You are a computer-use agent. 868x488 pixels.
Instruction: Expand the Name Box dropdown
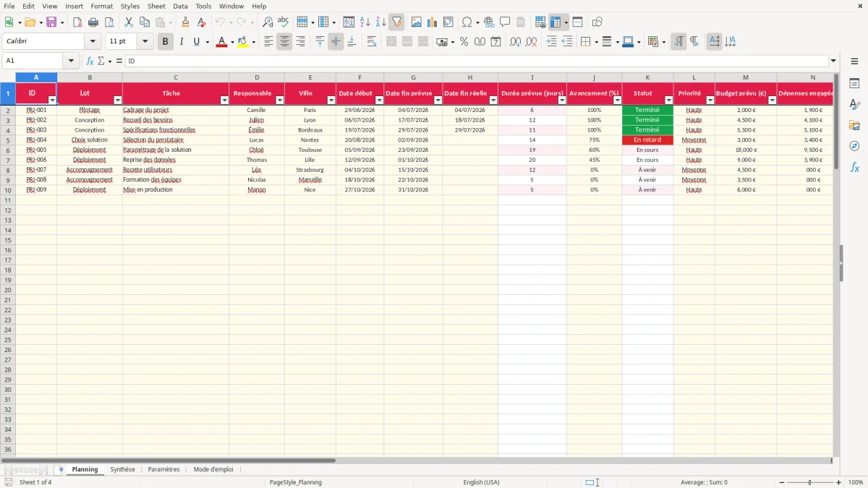point(71,61)
